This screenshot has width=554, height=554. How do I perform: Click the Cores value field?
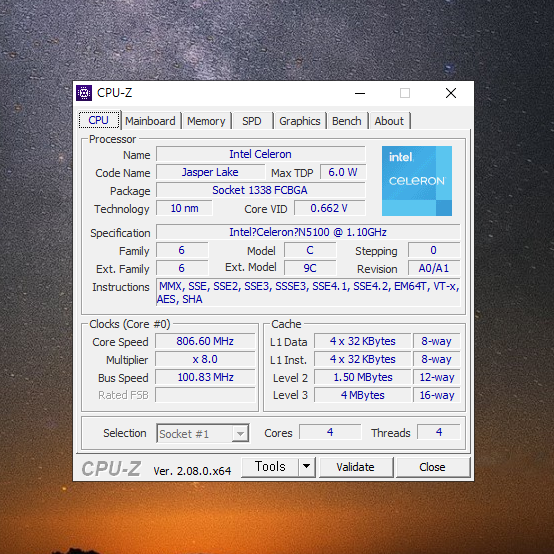tap(330, 432)
